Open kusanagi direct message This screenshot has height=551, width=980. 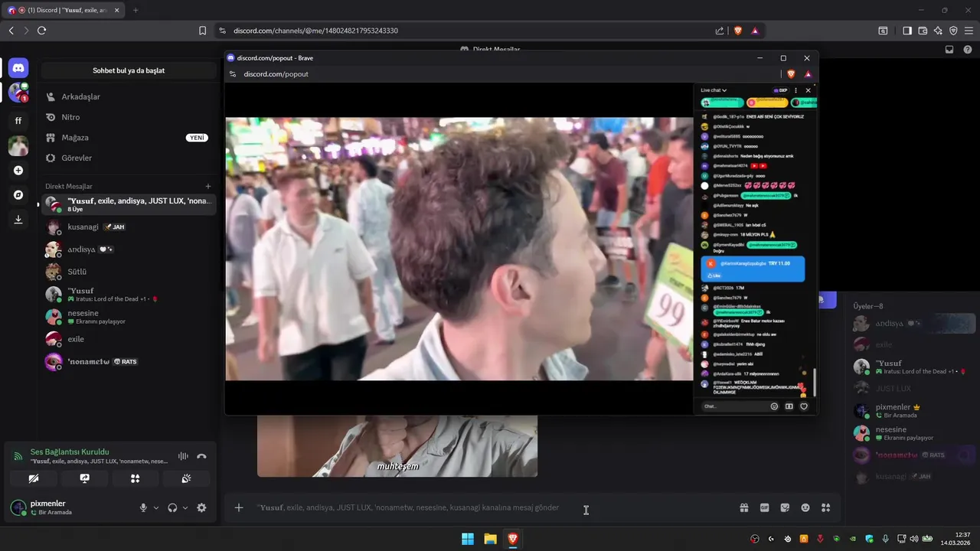129,227
